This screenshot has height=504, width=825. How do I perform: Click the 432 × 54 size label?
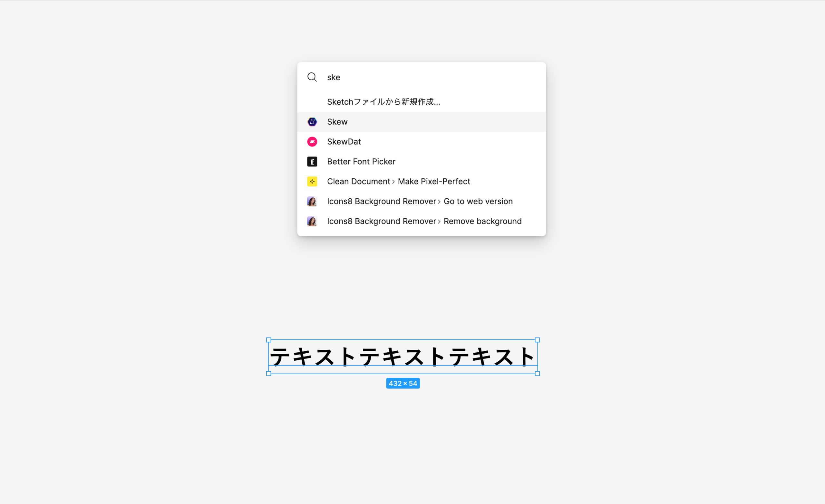[403, 384]
